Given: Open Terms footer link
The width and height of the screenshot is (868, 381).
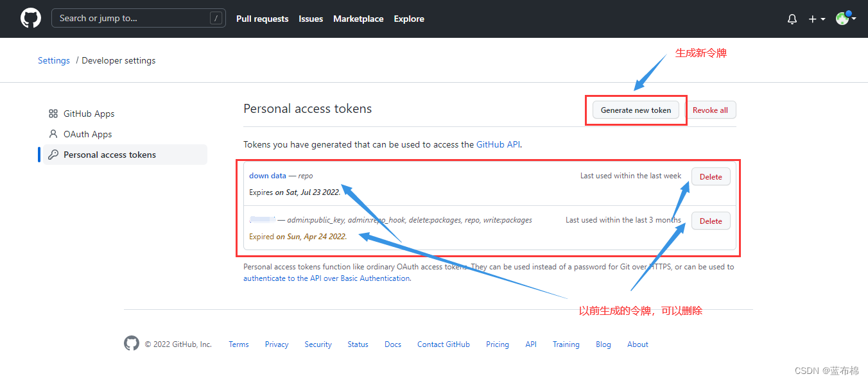Looking at the screenshot, I should 239,344.
